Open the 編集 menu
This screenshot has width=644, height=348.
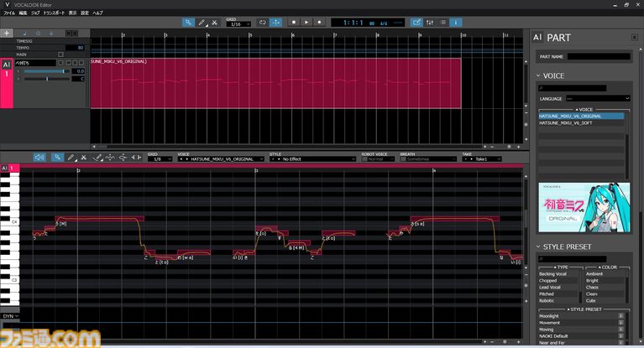click(23, 13)
